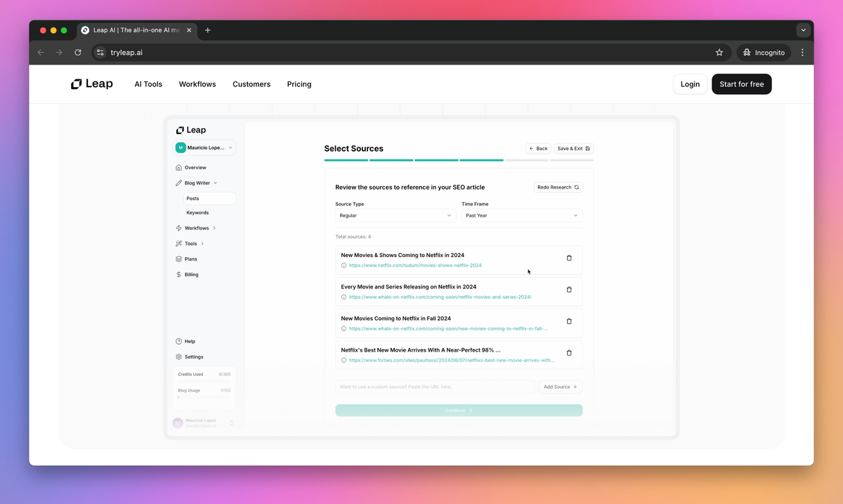Open a new browser tab
The height and width of the screenshot is (504, 843).
[207, 30]
